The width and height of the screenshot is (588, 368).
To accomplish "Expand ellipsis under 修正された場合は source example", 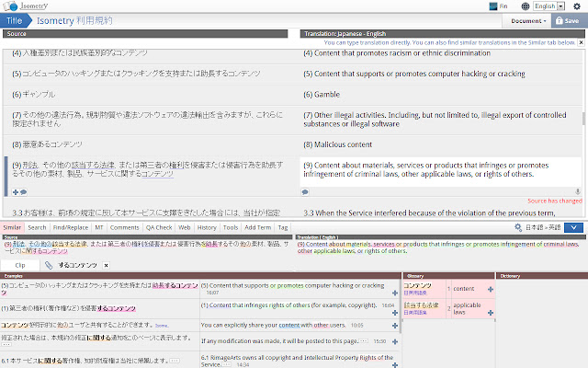I will tap(6, 344).
